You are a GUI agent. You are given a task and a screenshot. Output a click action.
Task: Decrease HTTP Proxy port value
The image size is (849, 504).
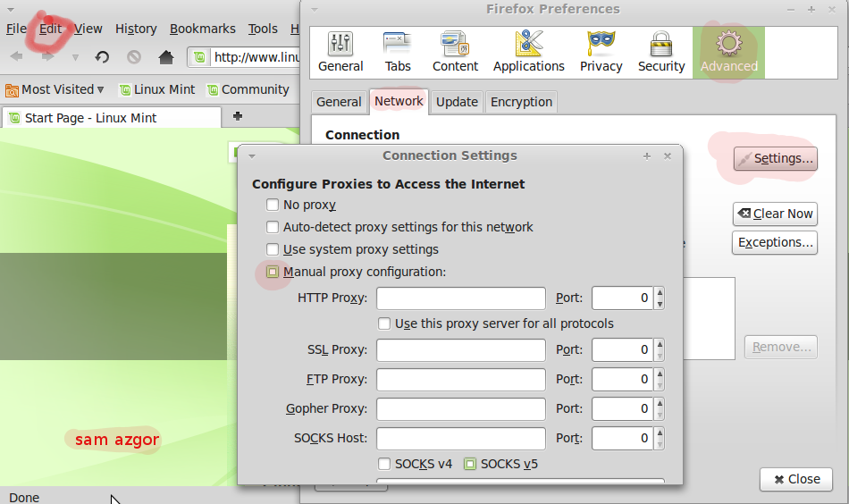tap(660, 304)
